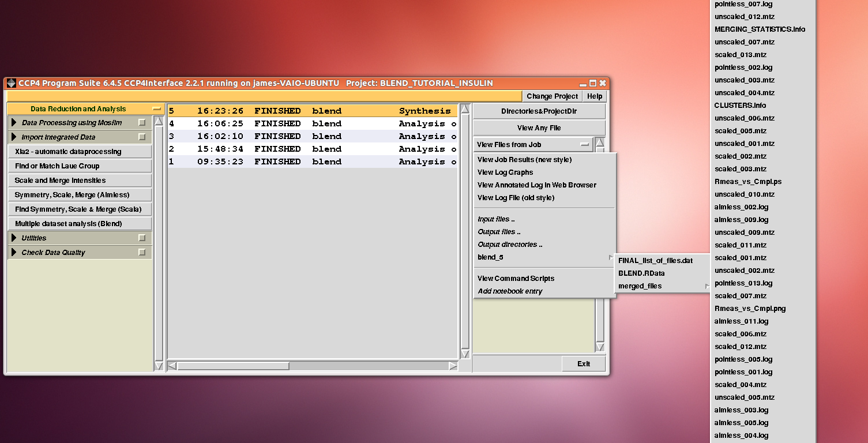
Task: Select job 3 row in the job list
Action: click(x=311, y=137)
